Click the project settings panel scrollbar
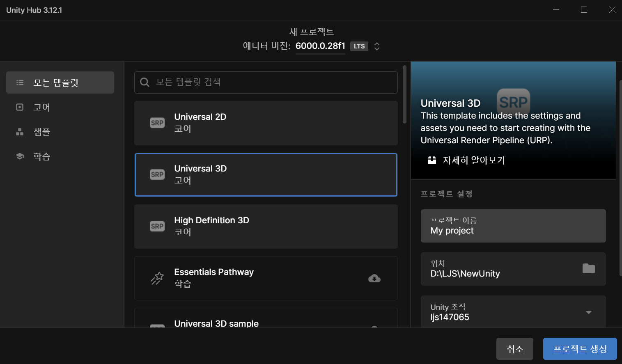 (620, 178)
